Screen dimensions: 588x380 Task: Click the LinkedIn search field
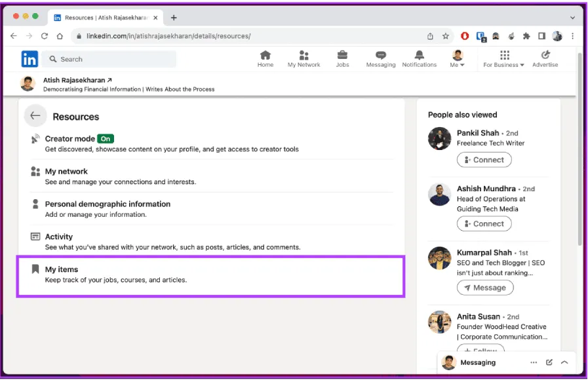coord(110,59)
